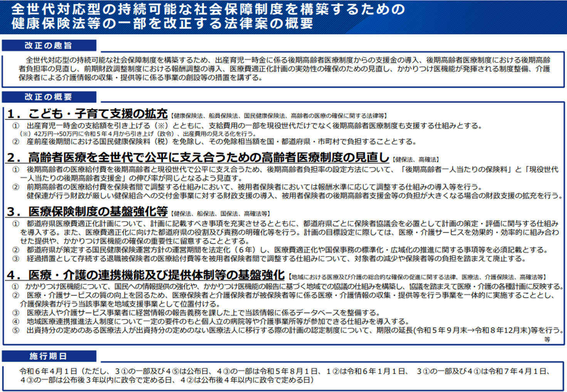Click heading '1. こども・子育て支援の拡充'
The width and height of the screenshot is (567, 392).
coord(87,114)
